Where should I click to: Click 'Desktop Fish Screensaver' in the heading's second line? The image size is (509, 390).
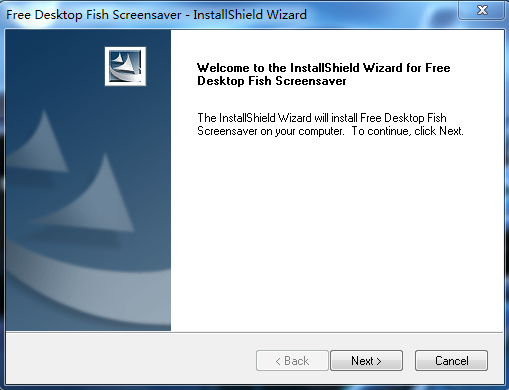pos(272,81)
